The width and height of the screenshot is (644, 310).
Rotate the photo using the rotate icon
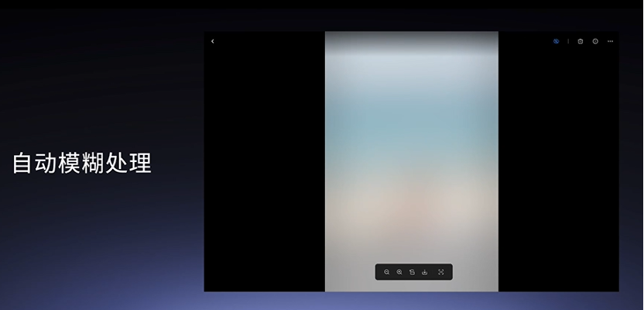click(412, 272)
